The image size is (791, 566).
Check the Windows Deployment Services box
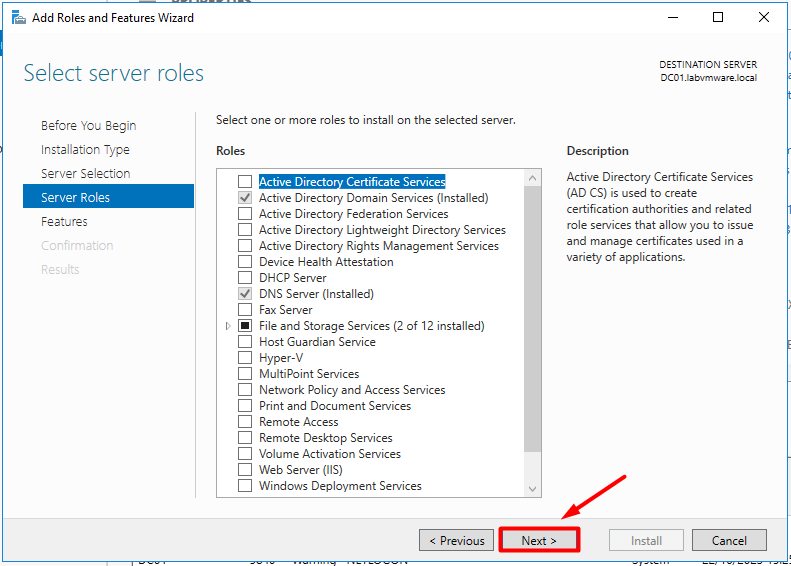245,486
